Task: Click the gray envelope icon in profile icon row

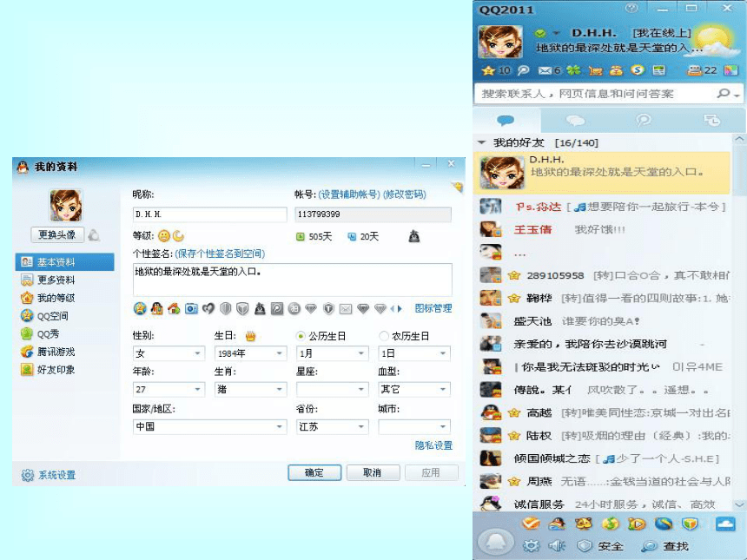Action: [346, 309]
